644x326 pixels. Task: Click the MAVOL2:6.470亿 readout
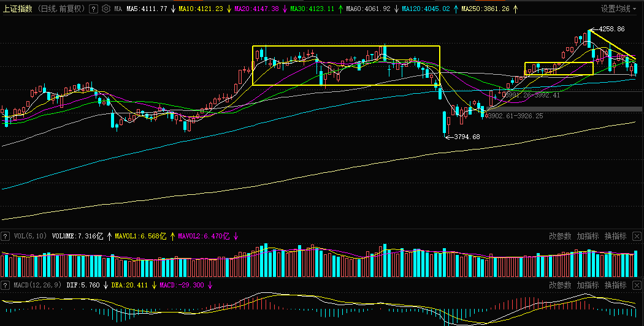point(204,236)
